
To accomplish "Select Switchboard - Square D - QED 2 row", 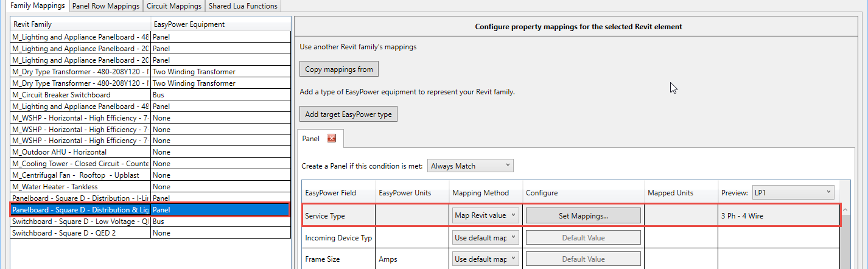I will [x=80, y=233].
